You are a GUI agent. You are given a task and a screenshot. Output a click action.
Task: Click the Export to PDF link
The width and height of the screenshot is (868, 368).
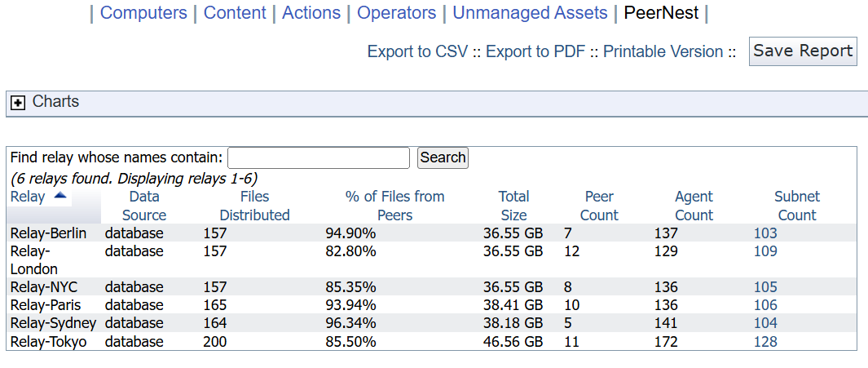pyautogui.click(x=535, y=51)
